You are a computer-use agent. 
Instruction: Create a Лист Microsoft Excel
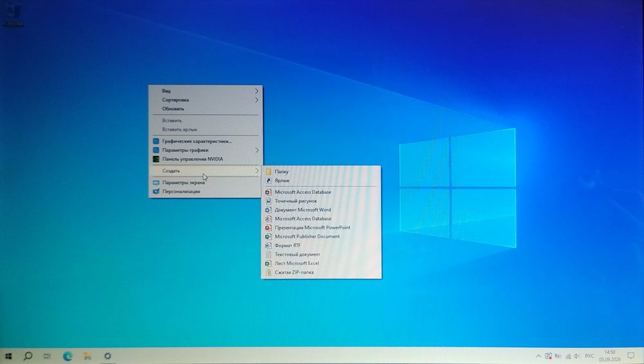coord(321,263)
